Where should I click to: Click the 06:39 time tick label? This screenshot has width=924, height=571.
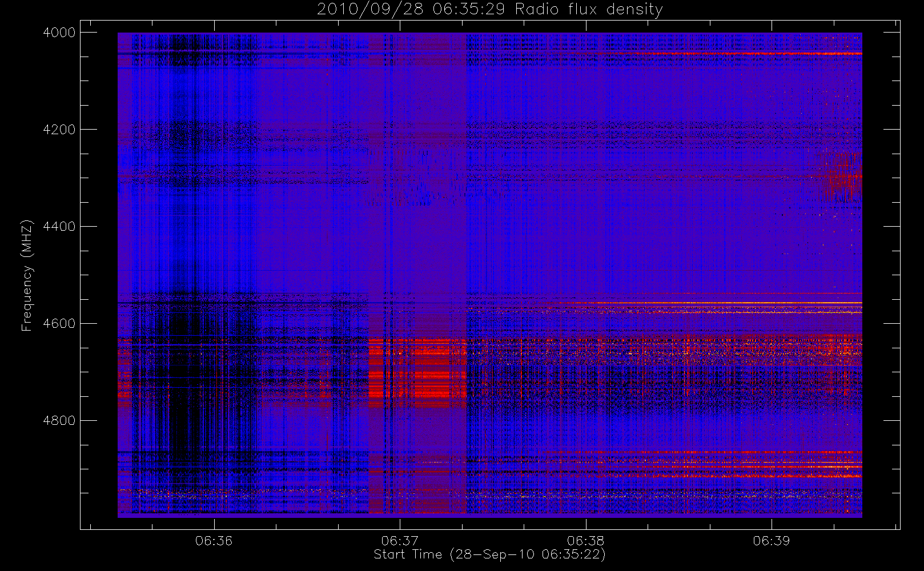[772, 541]
